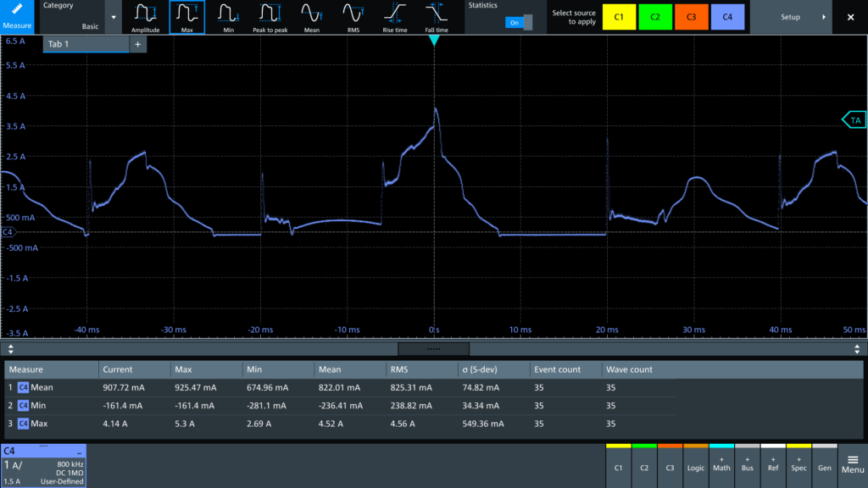The width and height of the screenshot is (868, 488).
Task: Choose the Fall time measurement
Action: tap(437, 17)
